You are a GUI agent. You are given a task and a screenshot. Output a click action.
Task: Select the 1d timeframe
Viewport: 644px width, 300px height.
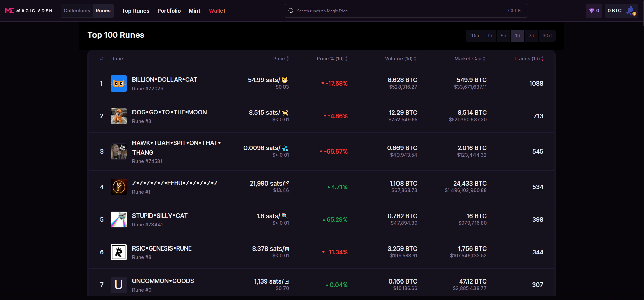[x=518, y=36]
